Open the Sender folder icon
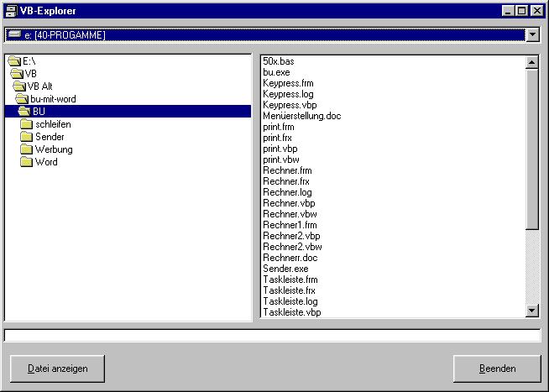549x392 pixels. 26,137
